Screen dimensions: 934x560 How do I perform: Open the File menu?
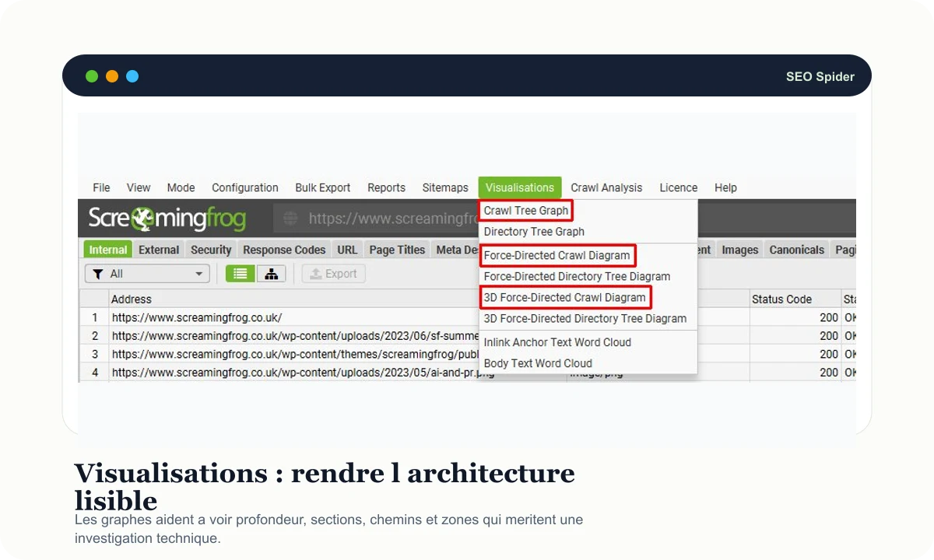pyautogui.click(x=101, y=187)
